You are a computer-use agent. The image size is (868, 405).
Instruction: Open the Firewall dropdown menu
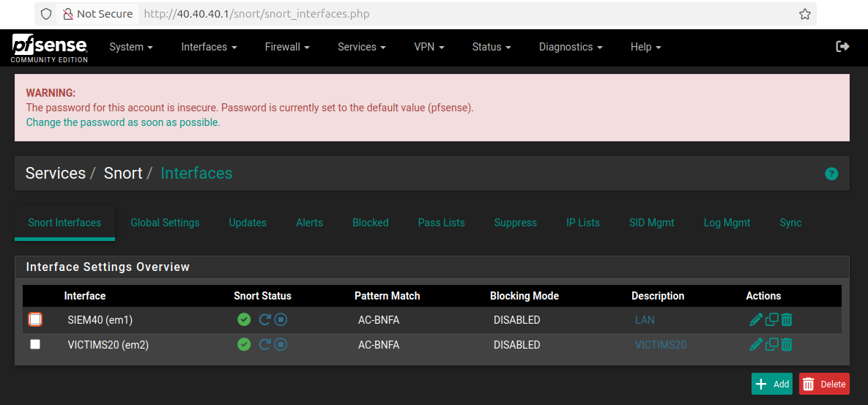click(x=287, y=47)
